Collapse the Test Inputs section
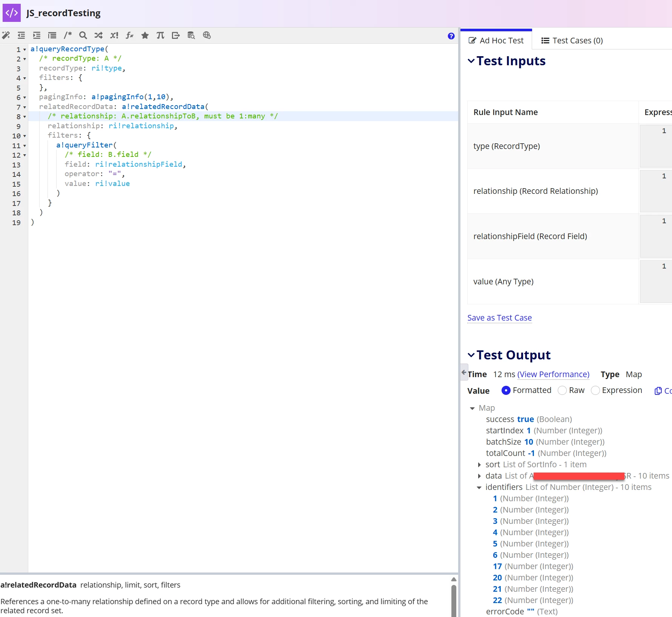The width and height of the screenshot is (672, 617). [471, 61]
